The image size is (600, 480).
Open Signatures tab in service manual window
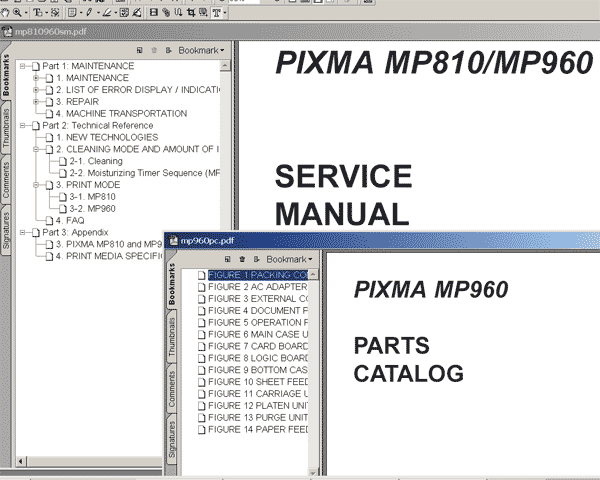point(6,231)
